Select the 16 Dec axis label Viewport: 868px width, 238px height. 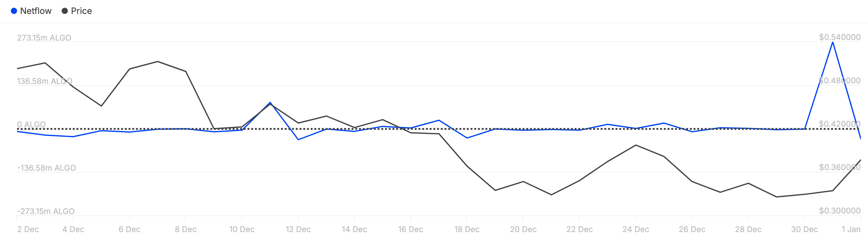click(410, 229)
